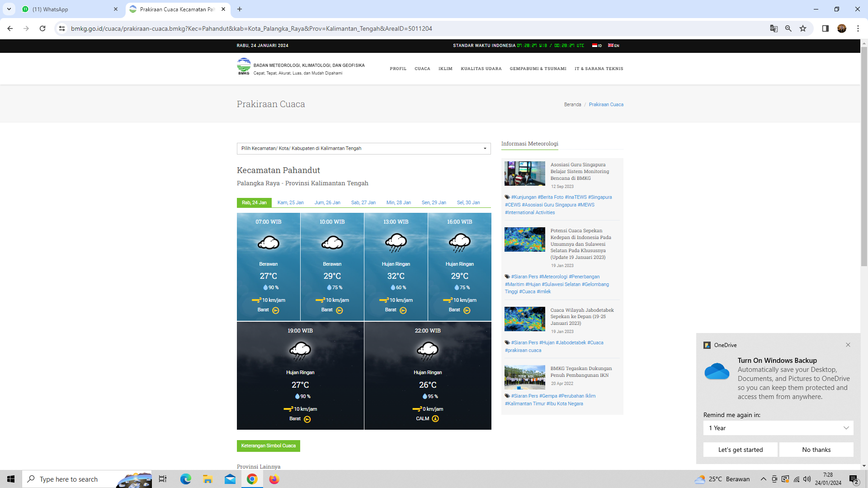This screenshot has width=868, height=488.
Task: Select the Jum, 26 Jan forecast tab
Action: coord(327,203)
